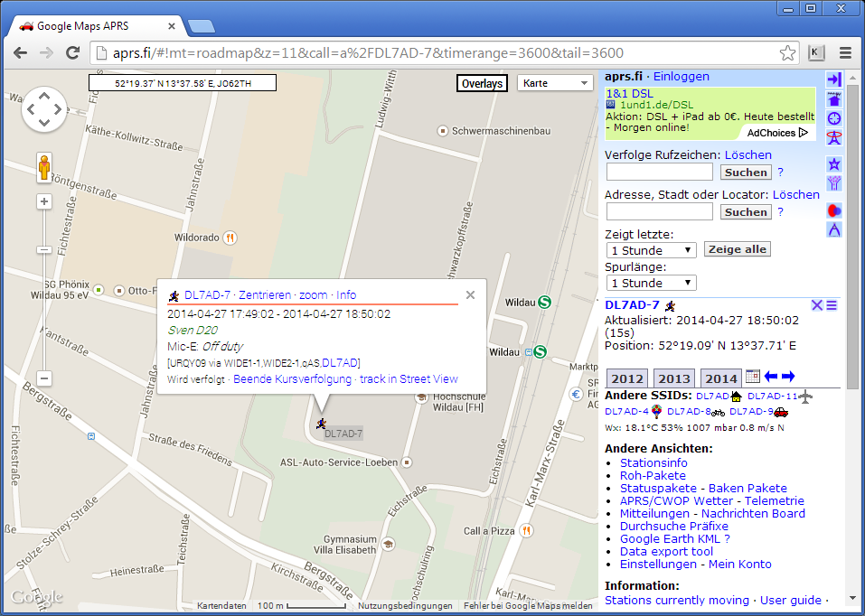The height and width of the screenshot is (616, 865).
Task: Zoom out with the map minus button
Action: [44, 378]
